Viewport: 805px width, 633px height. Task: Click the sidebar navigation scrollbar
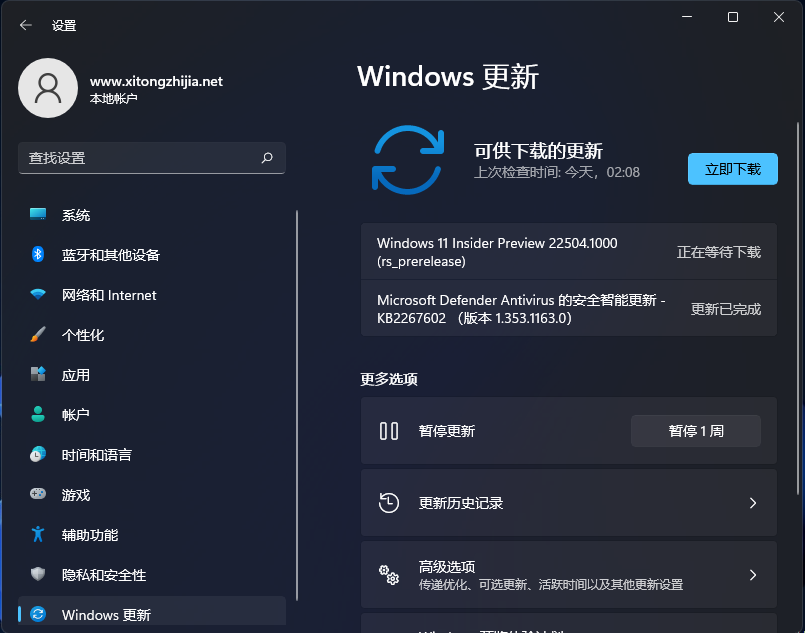[297, 405]
